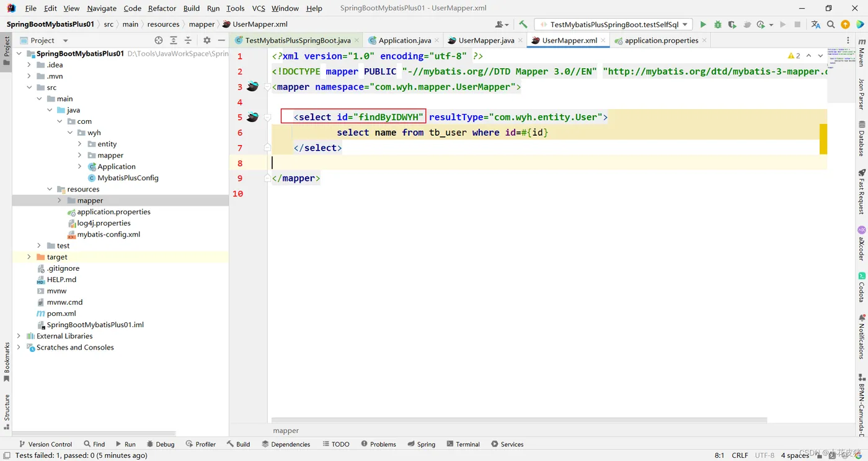868x461 pixels.
Task: Close the Application.java tab
Action: [x=437, y=40]
